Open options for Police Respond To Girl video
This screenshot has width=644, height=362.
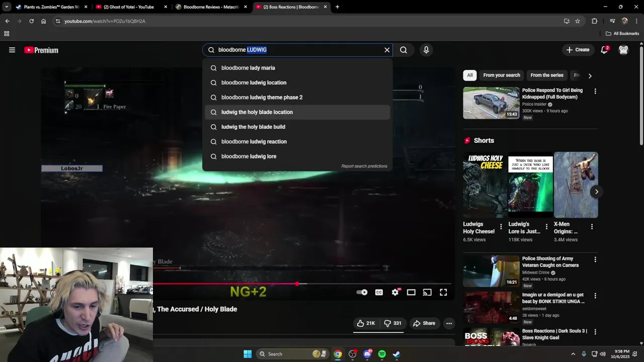click(595, 92)
